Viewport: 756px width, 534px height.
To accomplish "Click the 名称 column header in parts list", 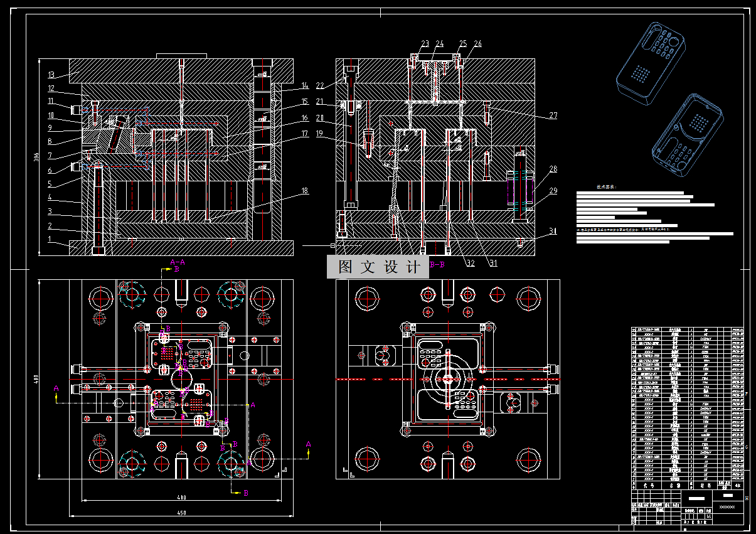I will pyautogui.click(x=674, y=485).
